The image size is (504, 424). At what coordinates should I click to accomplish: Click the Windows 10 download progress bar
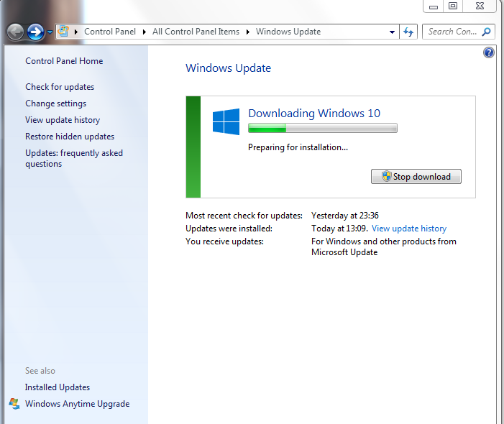tap(322, 129)
